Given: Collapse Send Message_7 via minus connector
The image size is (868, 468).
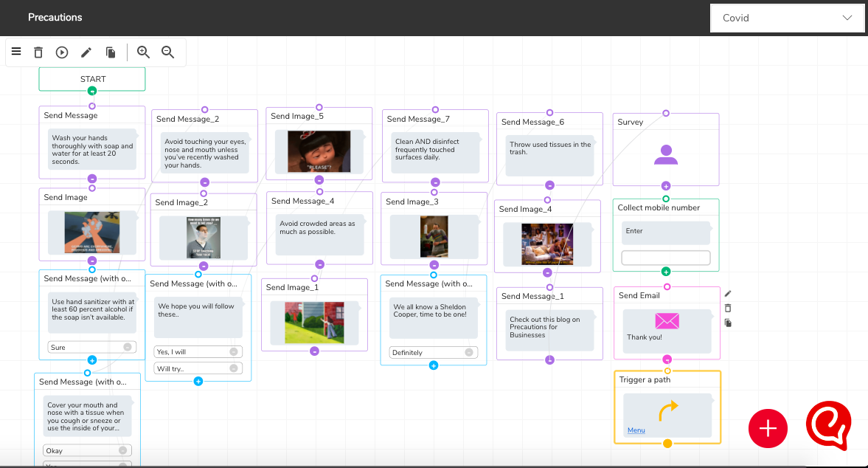Looking at the screenshot, I should (436, 182).
